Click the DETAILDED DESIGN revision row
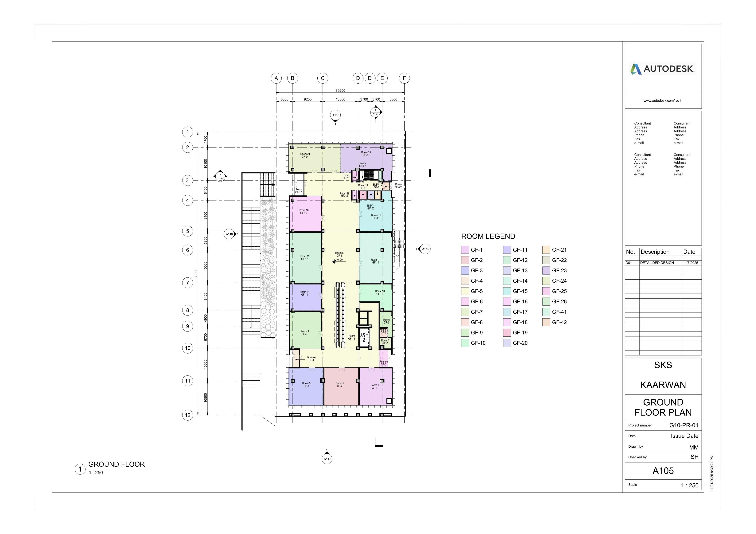 coord(657,263)
